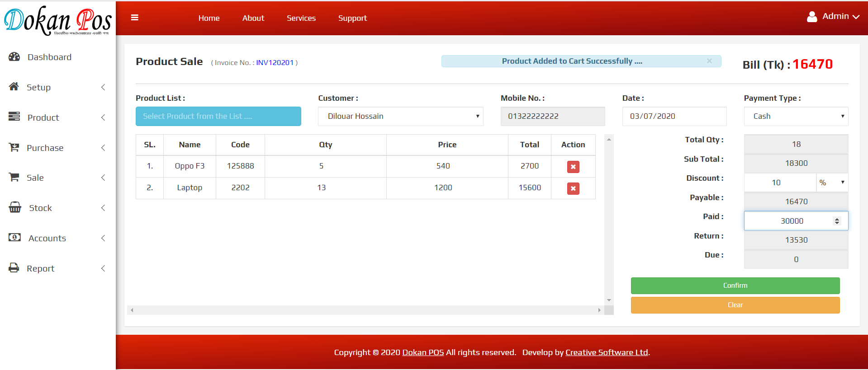Open the Customer dropdown showing Dilouar Hossain

(400, 116)
